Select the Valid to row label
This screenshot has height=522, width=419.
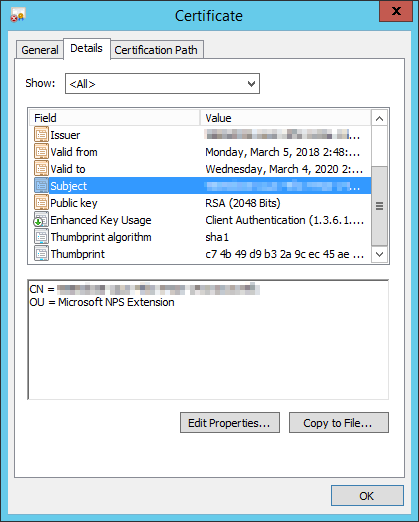68,169
